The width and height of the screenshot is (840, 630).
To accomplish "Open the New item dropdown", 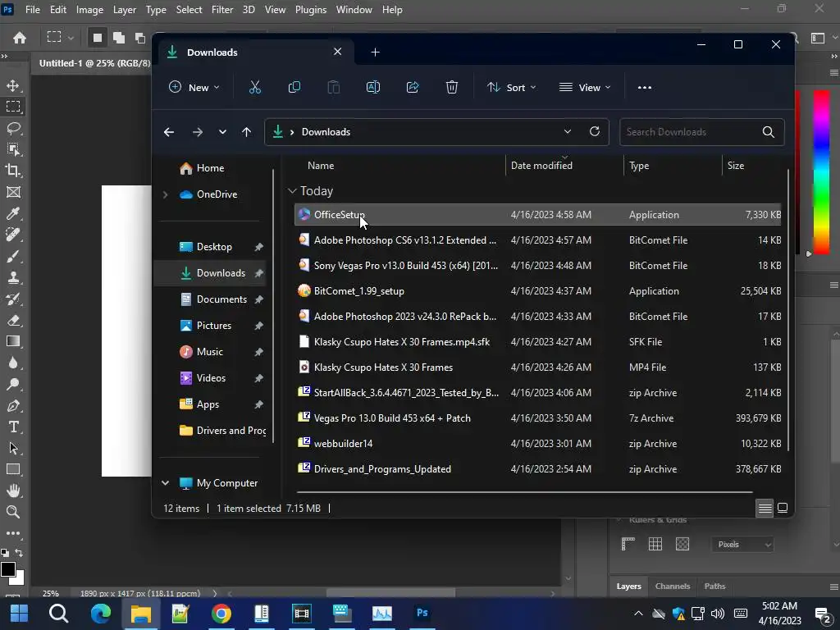I will [x=194, y=87].
